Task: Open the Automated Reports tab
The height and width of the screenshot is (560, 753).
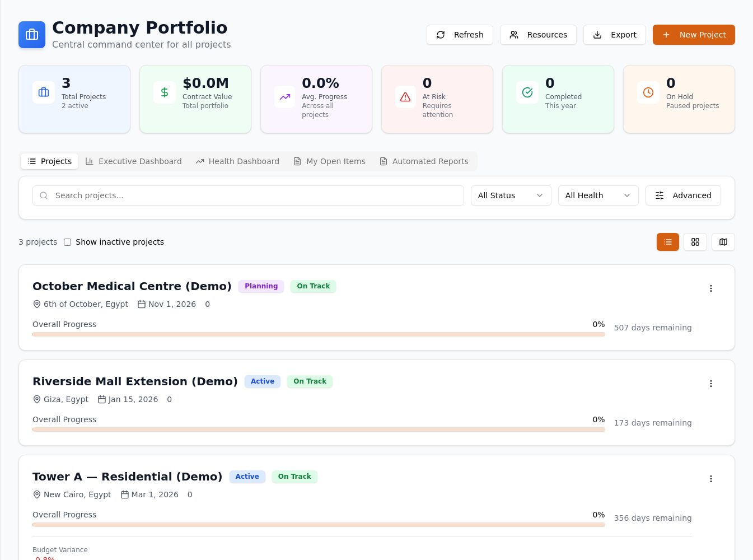Action: tap(424, 161)
